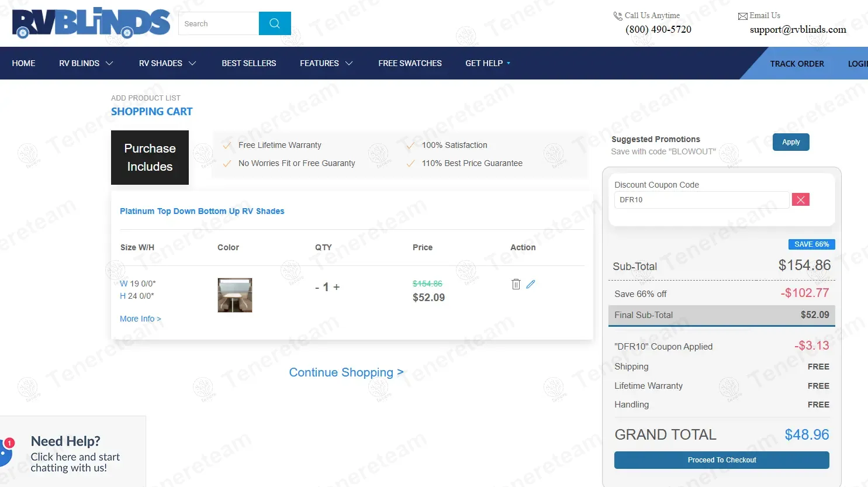Click the 110% Best Price Guarantee text
Image resolution: width=868 pixels, height=487 pixels.
click(x=472, y=163)
